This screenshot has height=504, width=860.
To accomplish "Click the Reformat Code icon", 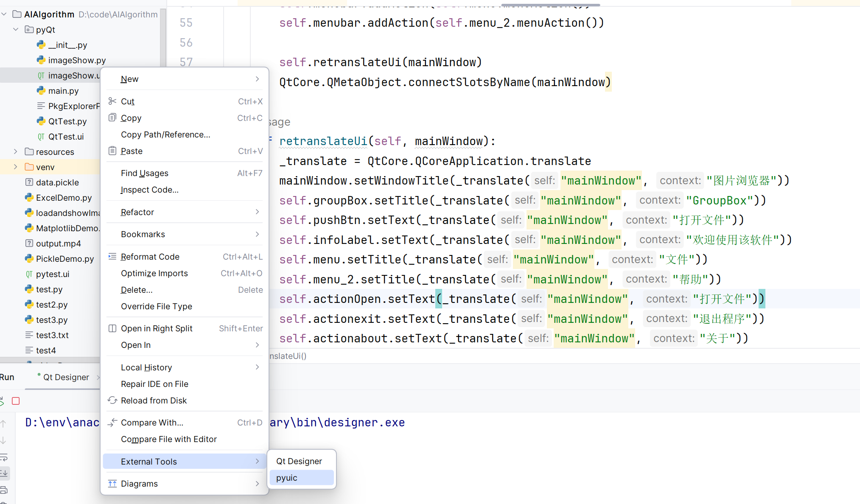I will (112, 256).
